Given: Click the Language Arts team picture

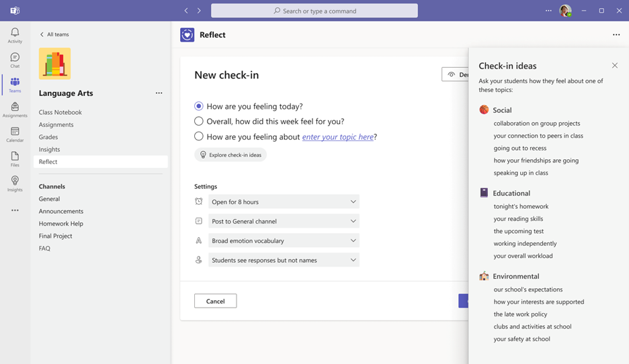Looking at the screenshot, I should point(55,63).
